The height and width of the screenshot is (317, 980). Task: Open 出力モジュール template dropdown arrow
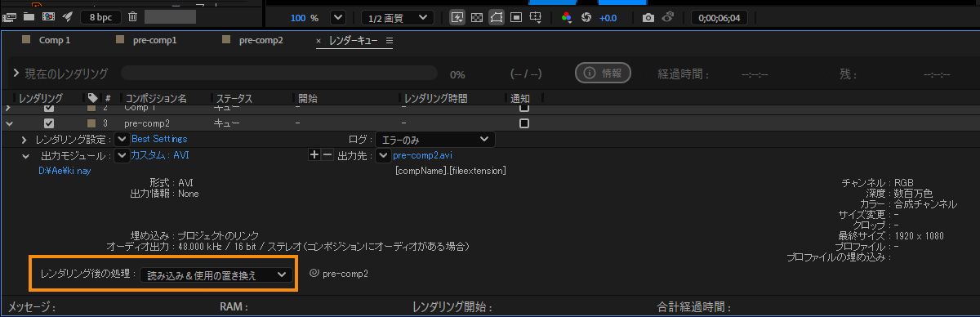pyautogui.click(x=122, y=155)
